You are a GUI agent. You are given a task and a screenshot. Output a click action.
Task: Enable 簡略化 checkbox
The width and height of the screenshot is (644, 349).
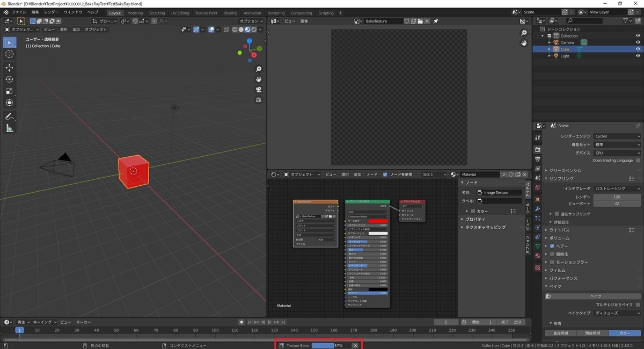coord(552,254)
